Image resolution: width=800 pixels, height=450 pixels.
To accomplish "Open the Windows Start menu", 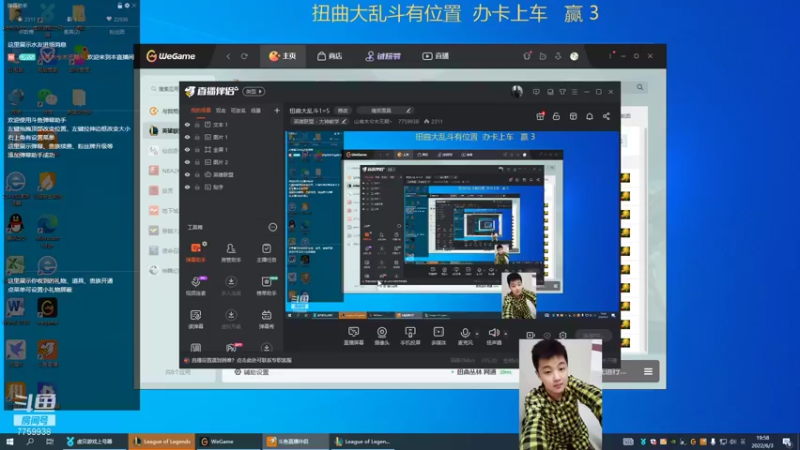I will [10, 441].
